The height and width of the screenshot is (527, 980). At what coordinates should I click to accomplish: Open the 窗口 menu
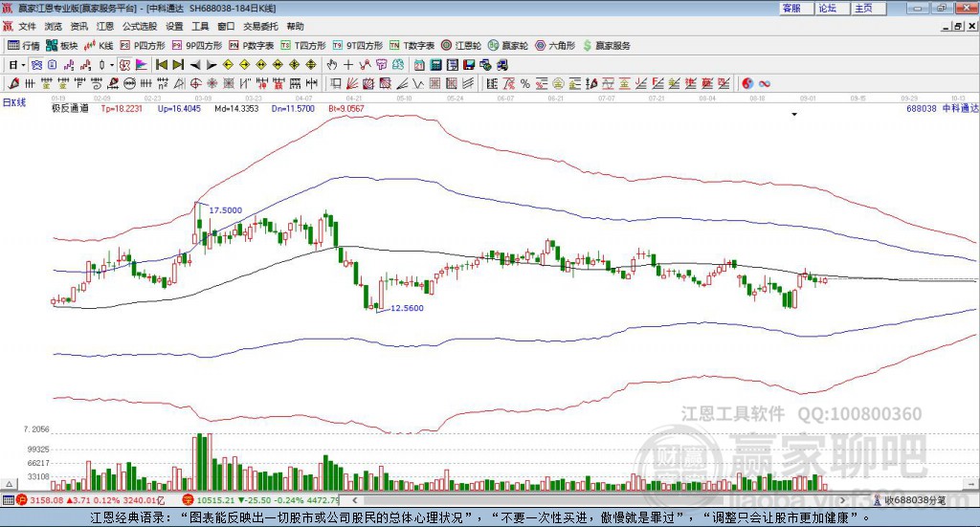[x=226, y=26]
